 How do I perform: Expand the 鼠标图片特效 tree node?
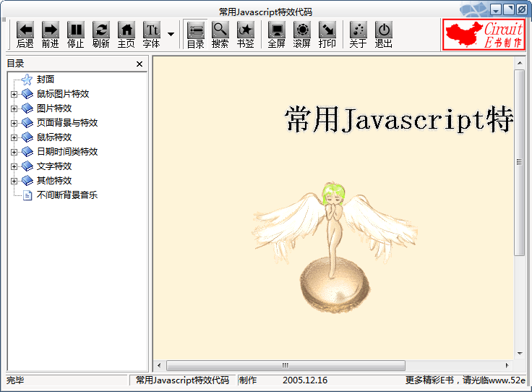[14, 94]
